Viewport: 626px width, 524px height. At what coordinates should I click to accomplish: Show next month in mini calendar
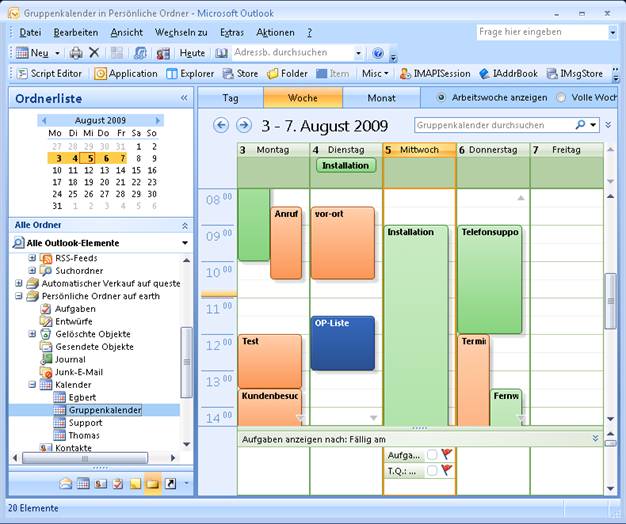[158, 120]
